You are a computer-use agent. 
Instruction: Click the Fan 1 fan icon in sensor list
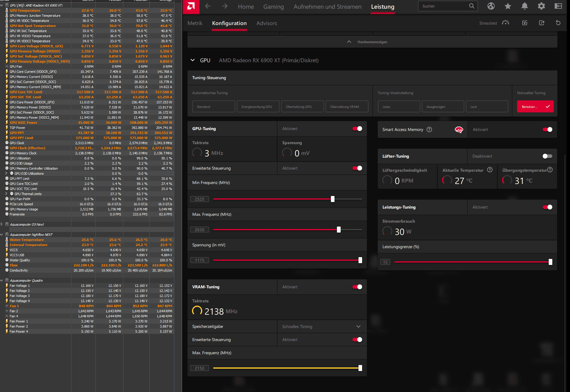click(7, 306)
